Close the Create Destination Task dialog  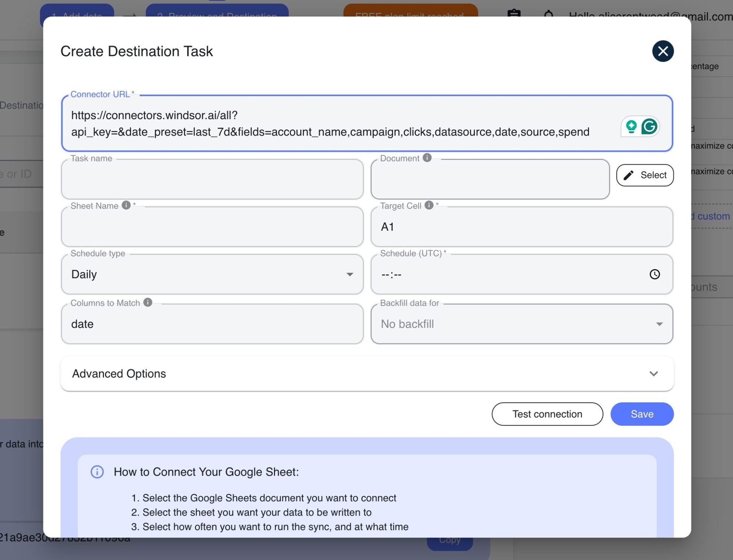(663, 51)
